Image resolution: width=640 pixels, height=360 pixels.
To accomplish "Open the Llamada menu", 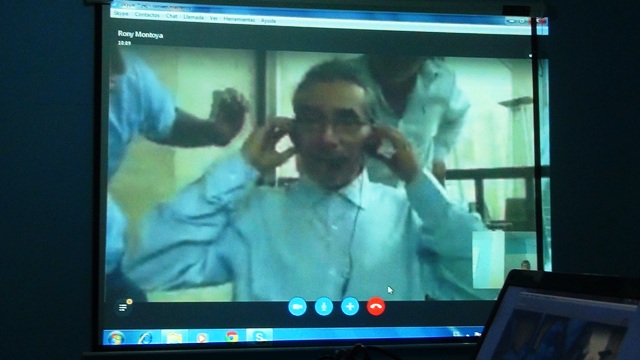I will click(x=193, y=17).
